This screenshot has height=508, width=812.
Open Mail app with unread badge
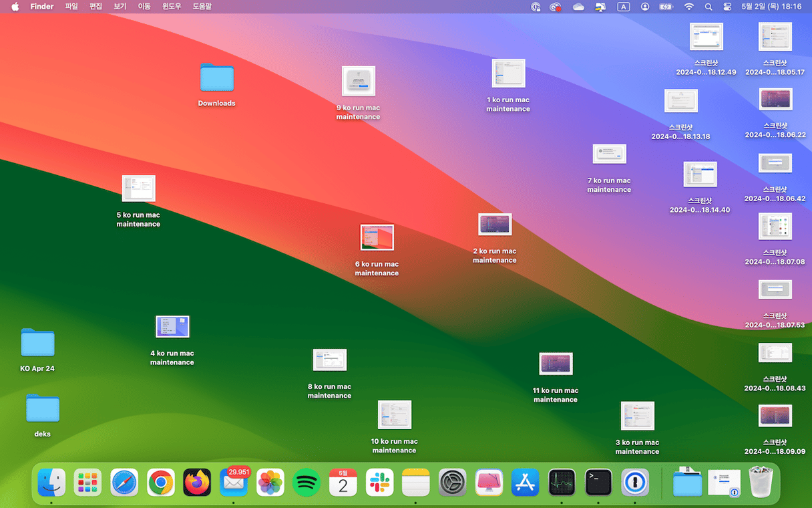point(234,482)
